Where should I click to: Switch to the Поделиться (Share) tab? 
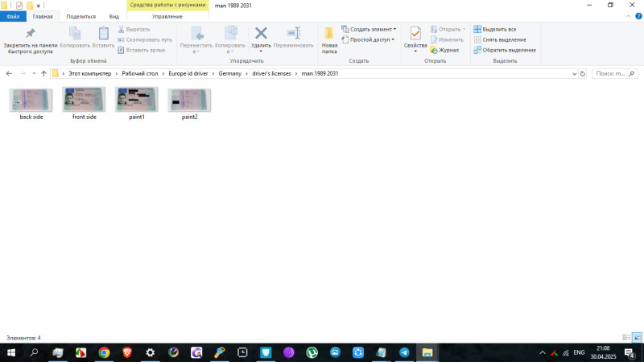point(80,16)
